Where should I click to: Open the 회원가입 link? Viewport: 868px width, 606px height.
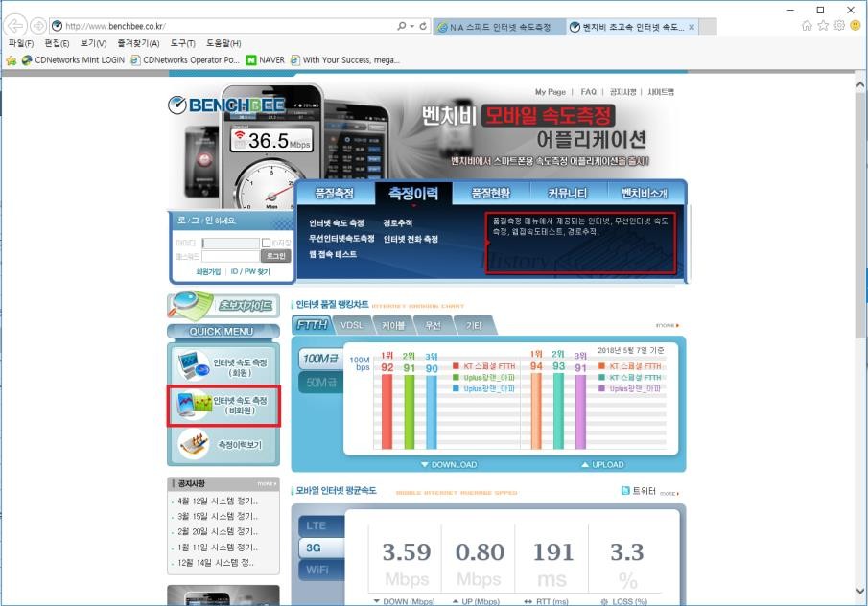pos(208,271)
